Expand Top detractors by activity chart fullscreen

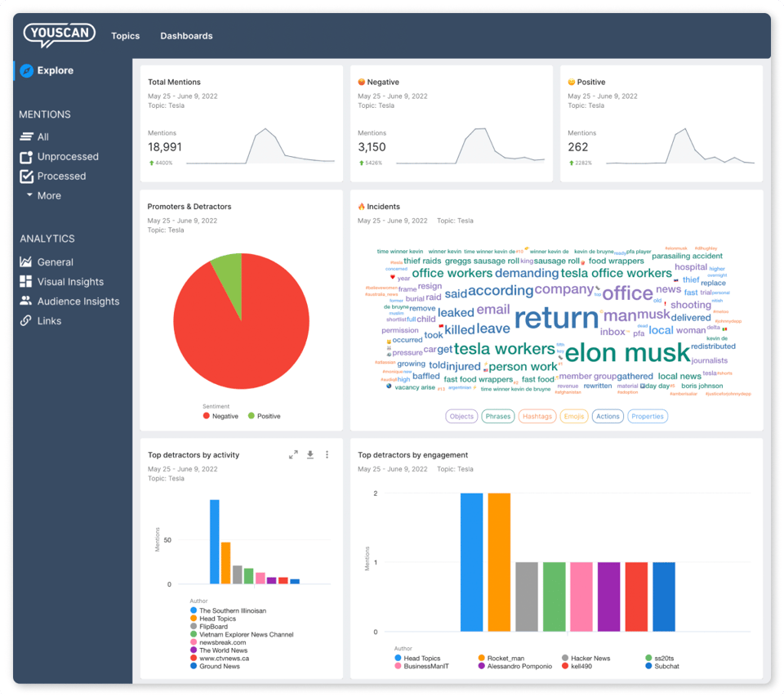pyautogui.click(x=293, y=455)
